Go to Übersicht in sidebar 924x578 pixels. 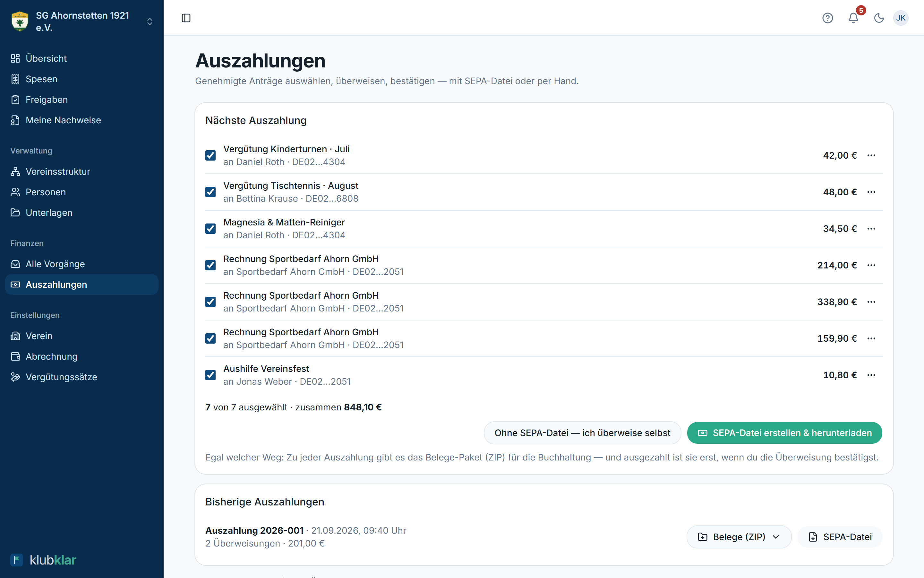point(82,58)
